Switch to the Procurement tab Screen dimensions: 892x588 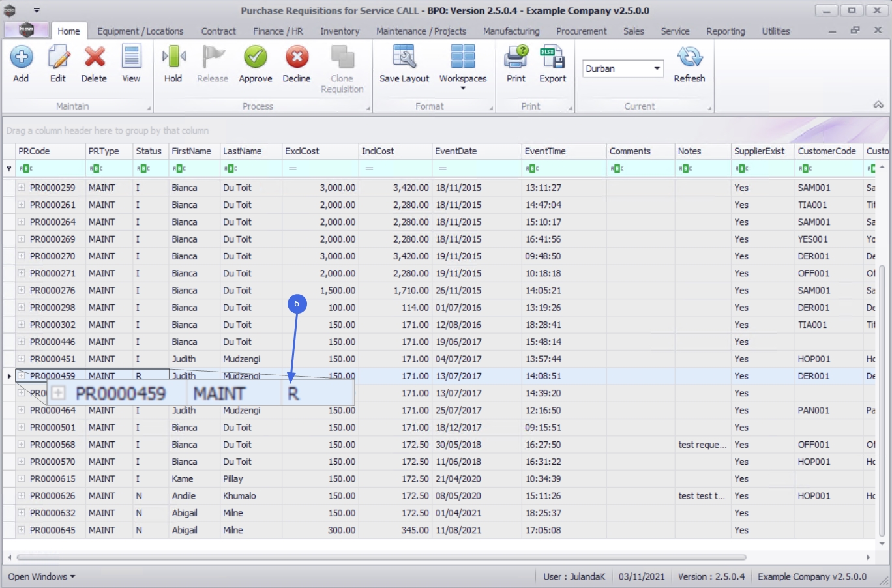[581, 31]
